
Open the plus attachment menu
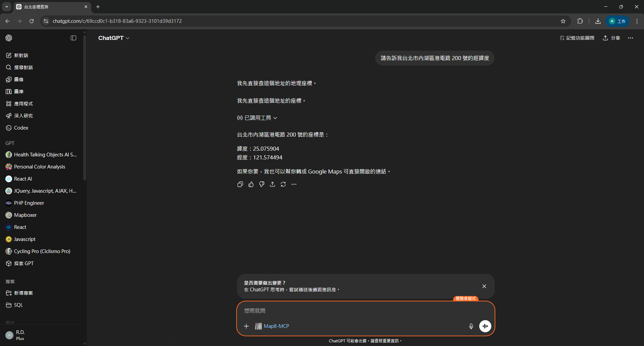[246, 326]
